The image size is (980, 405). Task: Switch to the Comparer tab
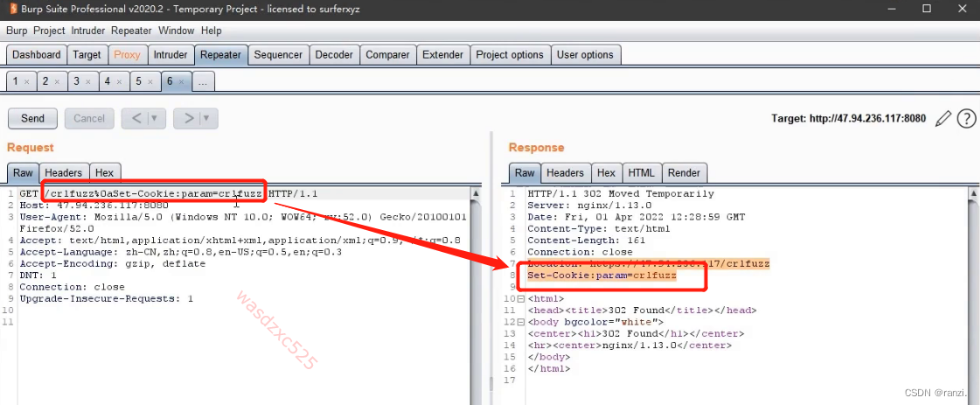point(387,54)
